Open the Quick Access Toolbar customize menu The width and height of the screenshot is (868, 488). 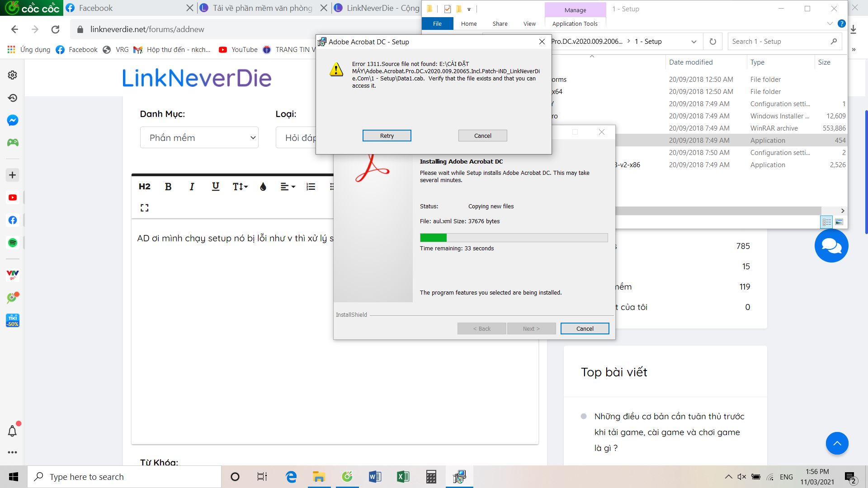[469, 9]
